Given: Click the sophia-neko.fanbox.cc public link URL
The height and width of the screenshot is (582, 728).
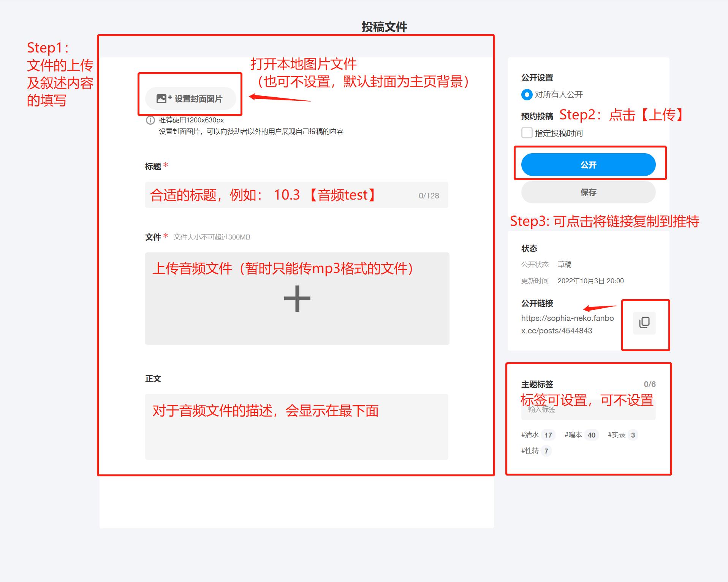Looking at the screenshot, I should pyautogui.click(x=567, y=324).
